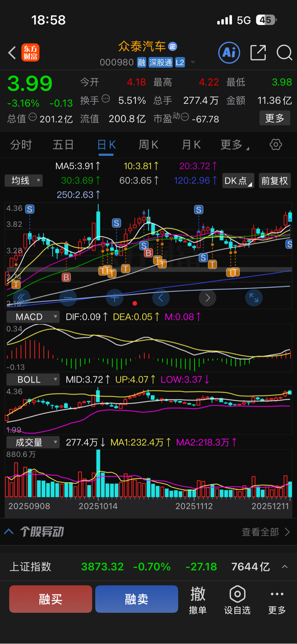Tap the info icon beside 市盈动
The image size is (297, 644).
coord(185,117)
